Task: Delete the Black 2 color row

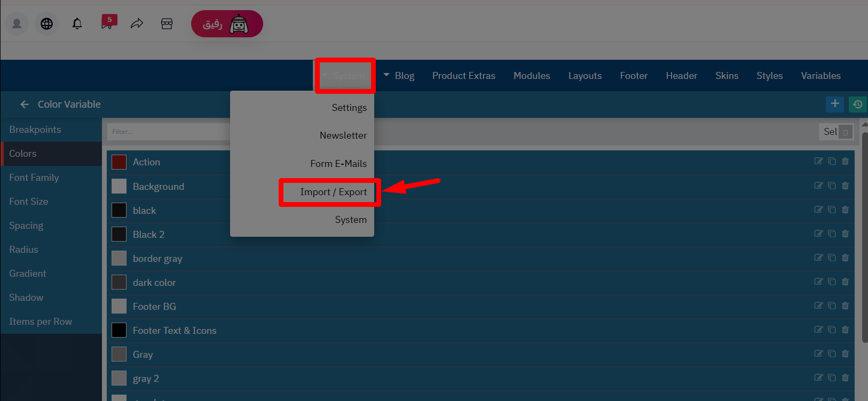Action: 845,234
